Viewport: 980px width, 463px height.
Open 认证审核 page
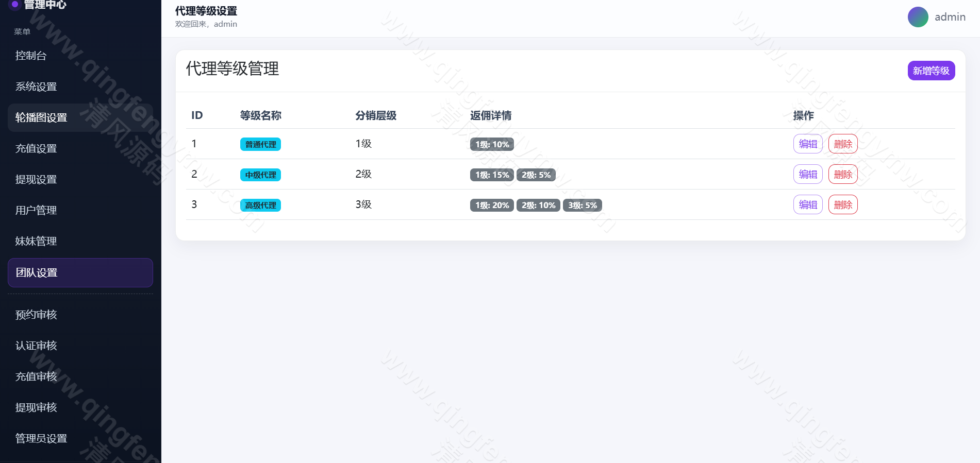(x=80, y=346)
